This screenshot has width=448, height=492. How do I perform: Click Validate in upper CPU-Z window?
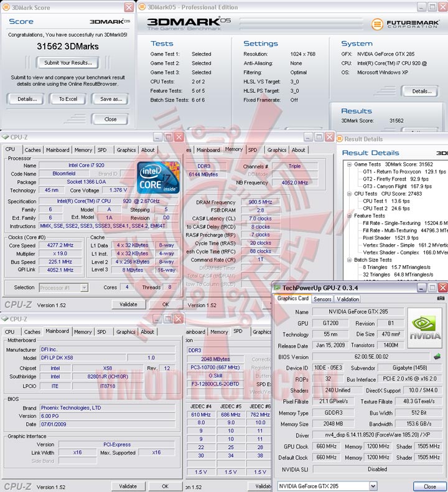click(x=128, y=305)
